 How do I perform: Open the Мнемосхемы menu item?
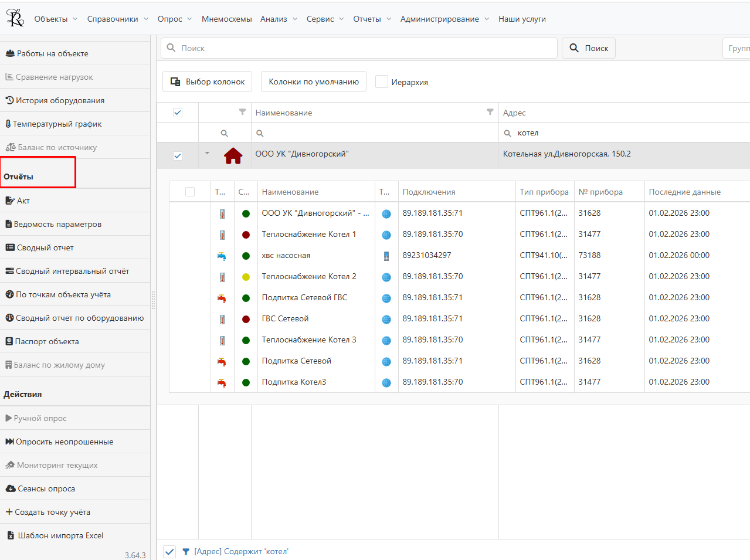point(226,19)
